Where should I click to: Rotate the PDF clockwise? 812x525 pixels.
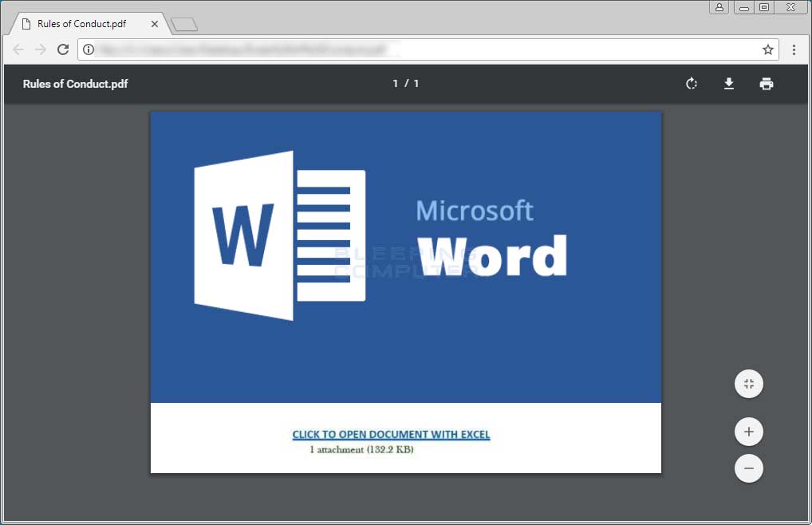pos(692,83)
